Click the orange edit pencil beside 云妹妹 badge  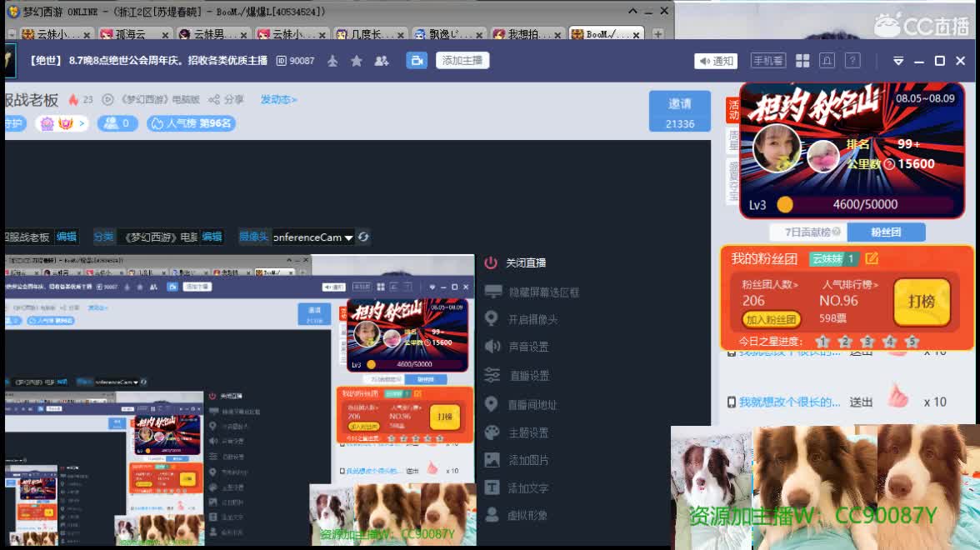pyautogui.click(x=872, y=258)
